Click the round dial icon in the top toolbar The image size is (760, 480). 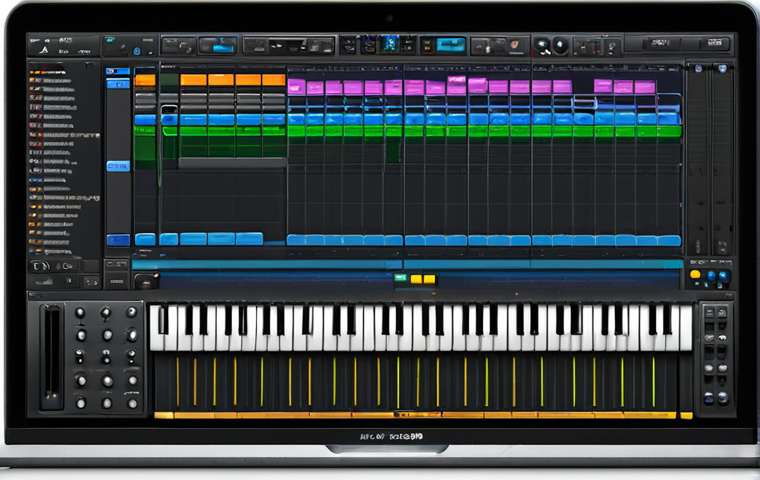pos(560,45)
